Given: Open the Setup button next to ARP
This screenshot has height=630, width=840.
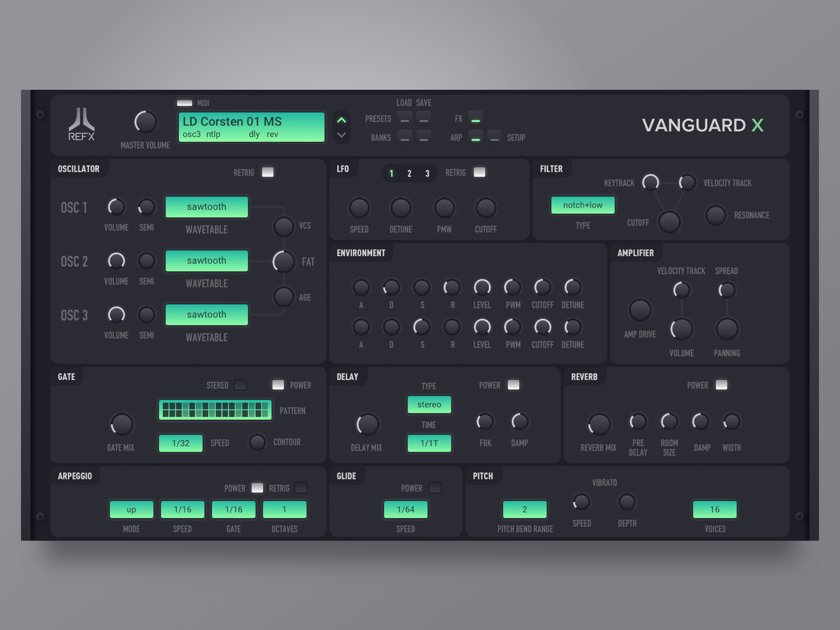Looking at the screenshot, I should point(494,137).
